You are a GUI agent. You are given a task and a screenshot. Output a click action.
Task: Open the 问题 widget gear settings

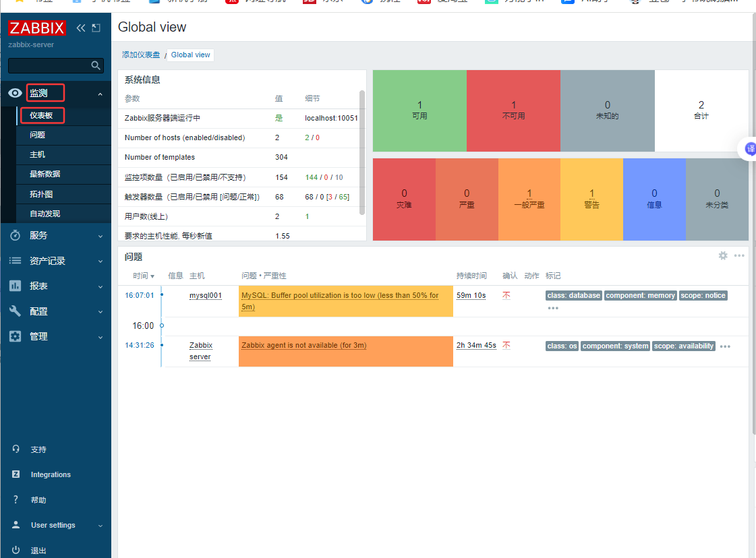pyautogui.click(x=723, y=256)
